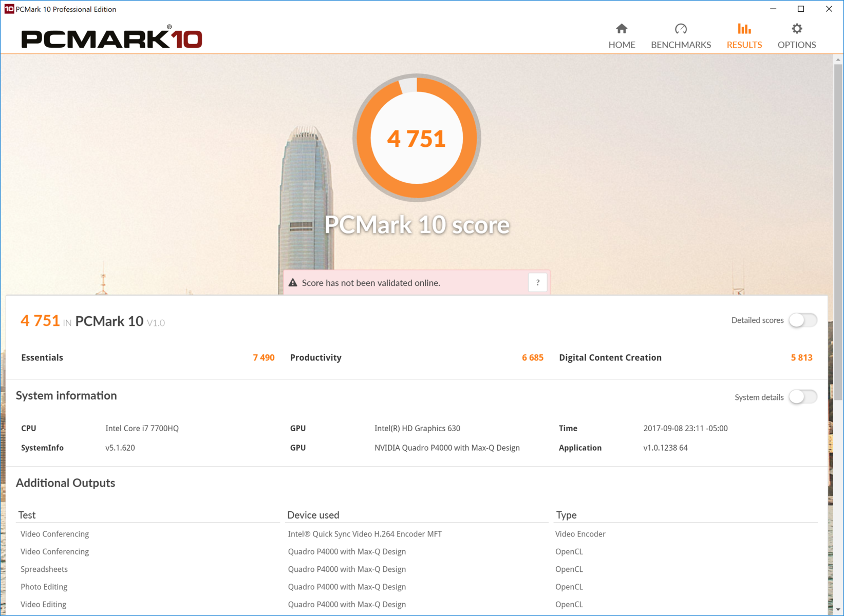Select the Spreadsheets test row

pyautogui.click(x=417, y=569)
